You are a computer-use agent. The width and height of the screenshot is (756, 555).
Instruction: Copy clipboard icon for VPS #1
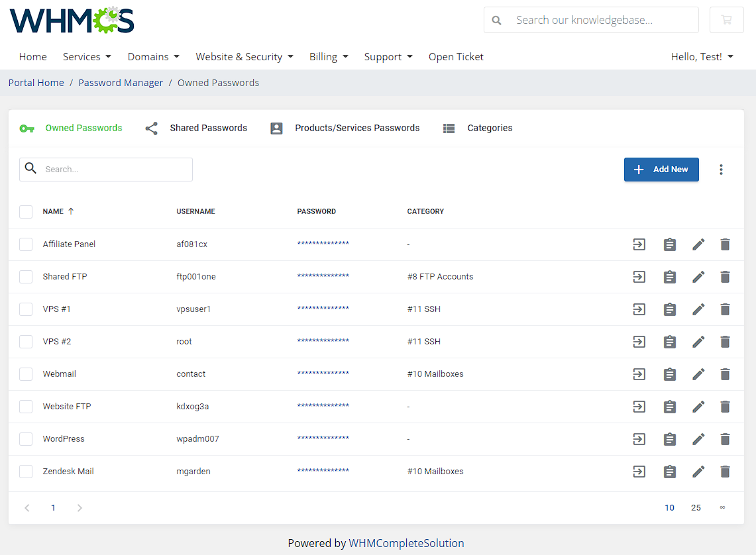pos(670,309)
